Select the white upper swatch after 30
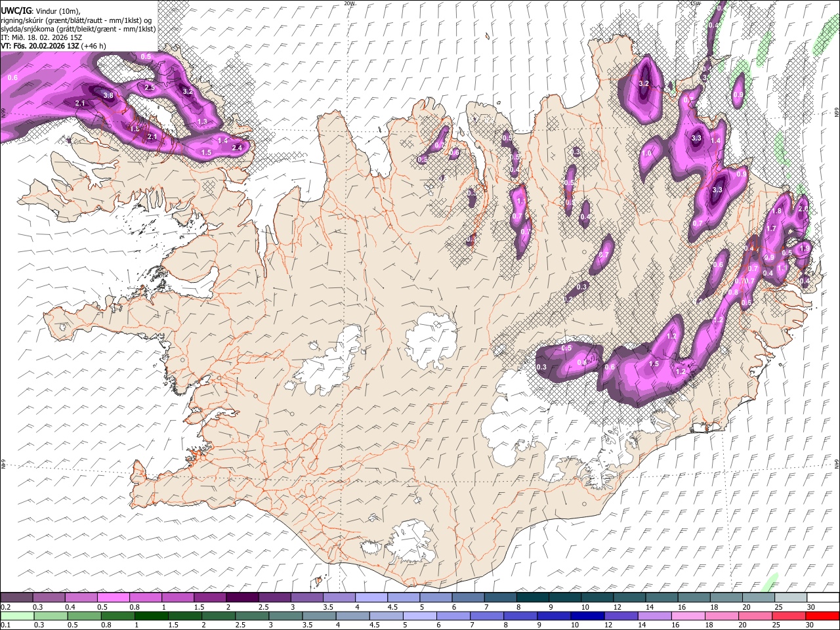This screenshot has width=840, height=630. click(823, 598)
